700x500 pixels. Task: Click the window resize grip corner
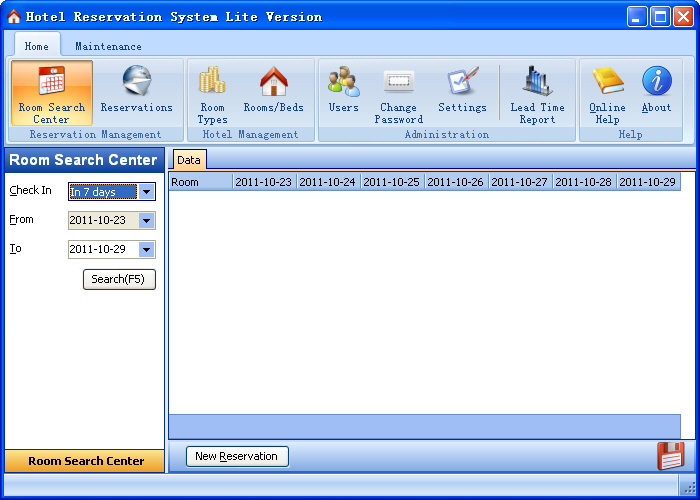tap(688, 486)
